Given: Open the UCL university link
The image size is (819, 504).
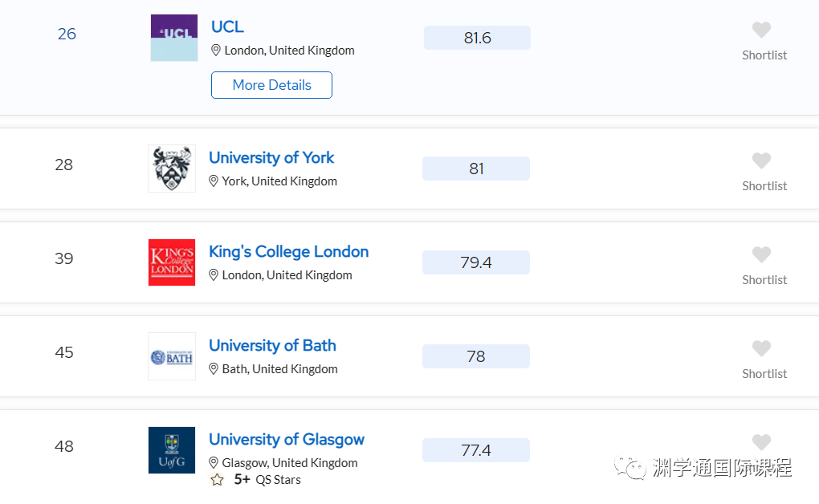Looking at the screenshot, I should coord(227,26).
